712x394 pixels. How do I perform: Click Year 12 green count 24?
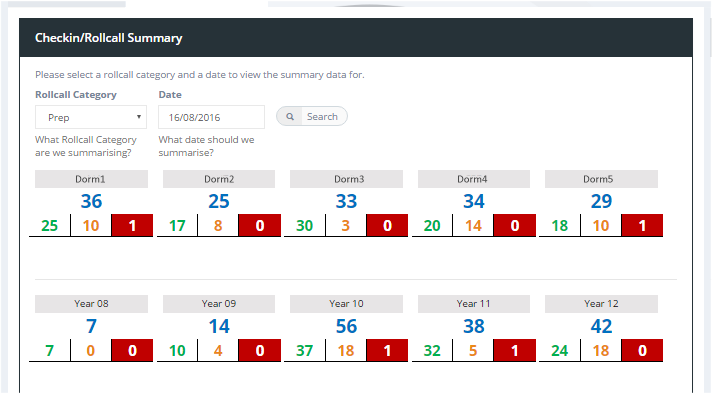(559, 350)
